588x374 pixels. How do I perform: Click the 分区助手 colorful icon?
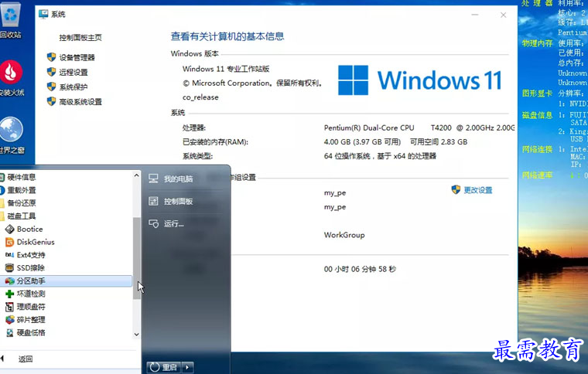click(10, 280)
